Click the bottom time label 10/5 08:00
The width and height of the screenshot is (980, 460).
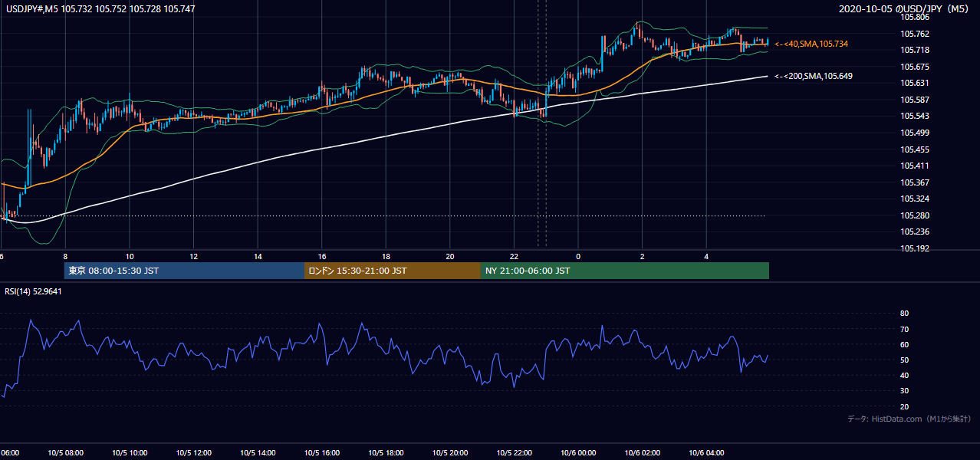(65, 453)
